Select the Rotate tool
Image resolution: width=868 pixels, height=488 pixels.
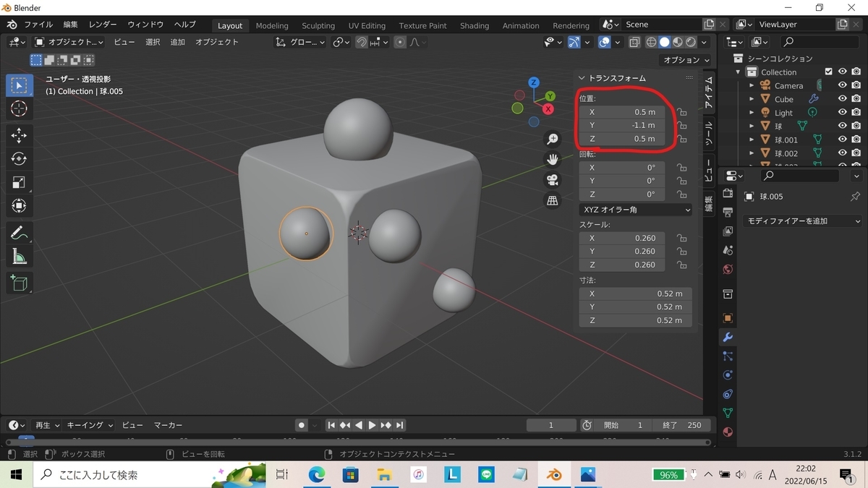(x=20, y=159)
